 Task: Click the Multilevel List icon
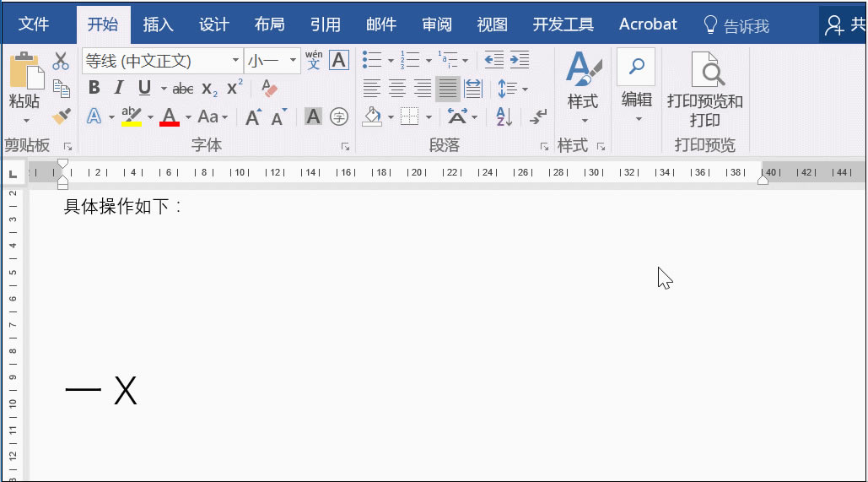click(x=448, y=60)
